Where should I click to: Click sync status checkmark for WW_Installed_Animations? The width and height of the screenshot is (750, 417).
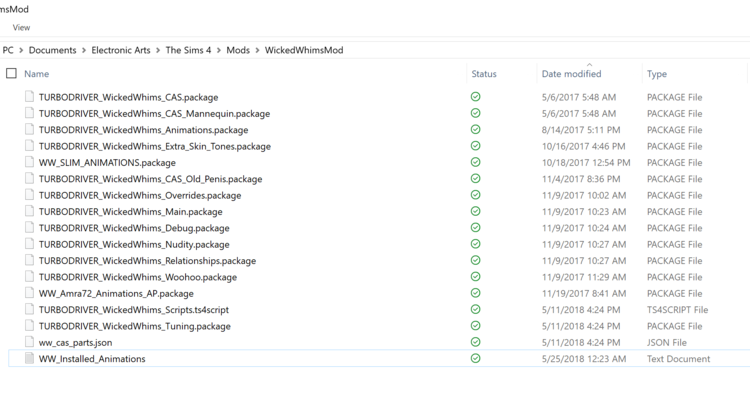point(475,358)
